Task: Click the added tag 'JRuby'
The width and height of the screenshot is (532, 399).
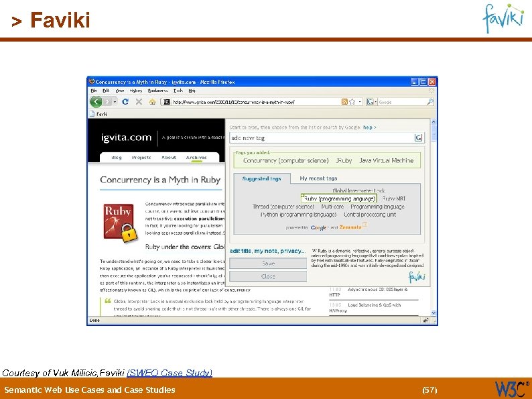Action: pos(344,161)
